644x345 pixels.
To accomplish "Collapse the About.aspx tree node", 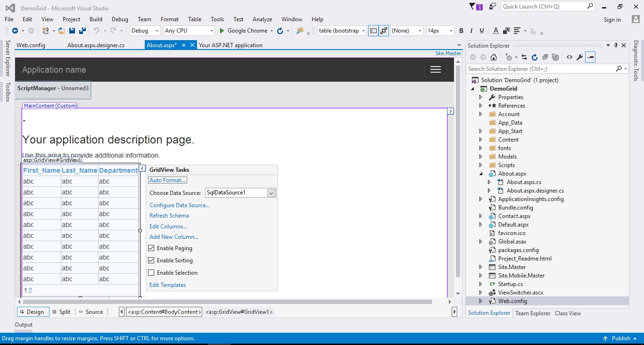I will [x=480, y=174].
